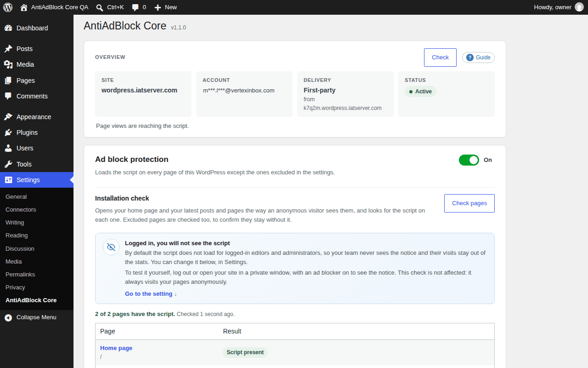The width and height of the screenshot is (588, 368).
Task: Open the Guide button label
Action: coord(483,57)
